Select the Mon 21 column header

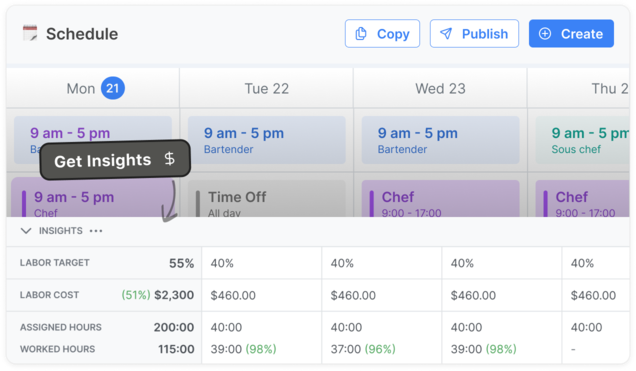click(93, 88)
